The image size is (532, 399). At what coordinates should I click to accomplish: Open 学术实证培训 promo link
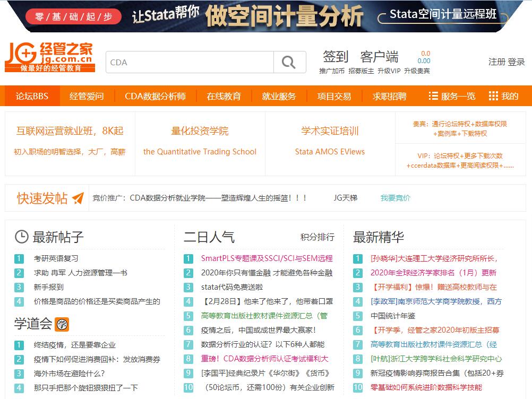330,131
